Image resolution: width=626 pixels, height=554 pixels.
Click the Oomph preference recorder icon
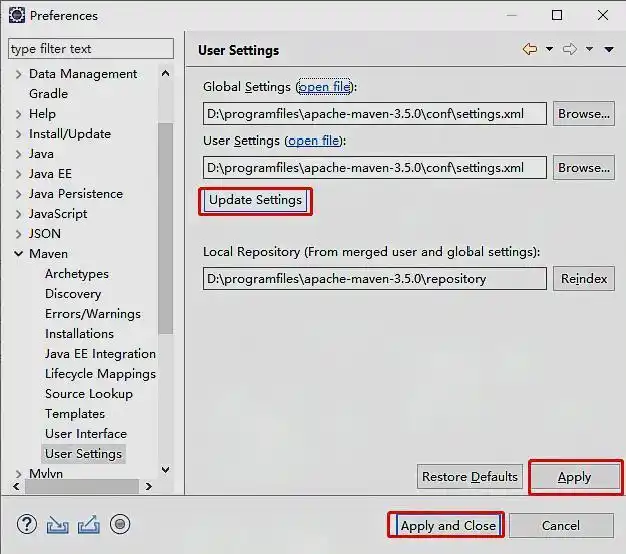pos(120,524)
